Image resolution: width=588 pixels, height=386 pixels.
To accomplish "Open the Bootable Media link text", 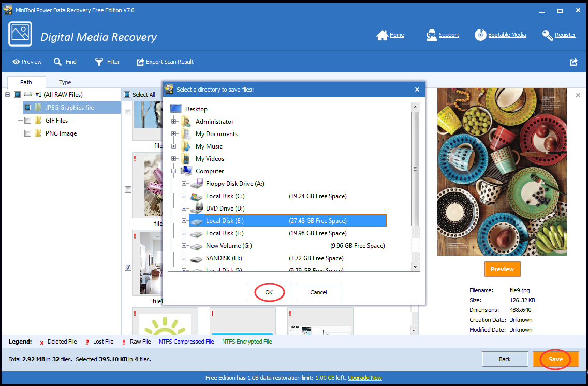I will (x=507, y=35).
